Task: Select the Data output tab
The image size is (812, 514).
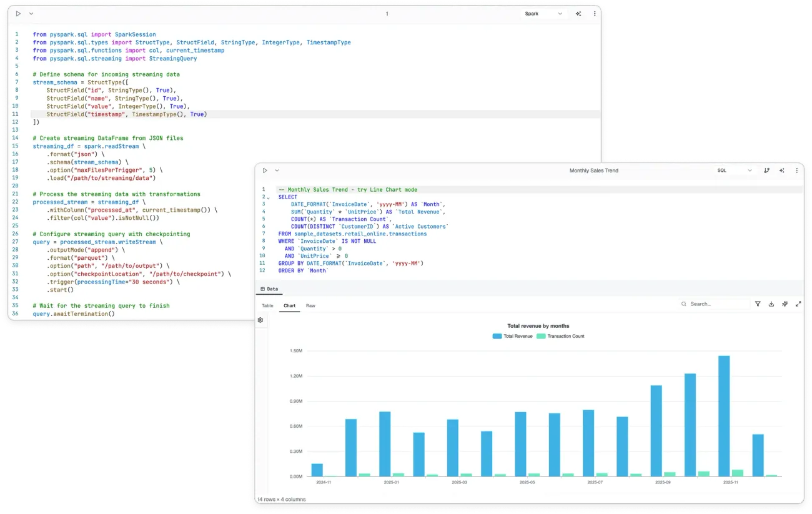Action: [269, 289]
